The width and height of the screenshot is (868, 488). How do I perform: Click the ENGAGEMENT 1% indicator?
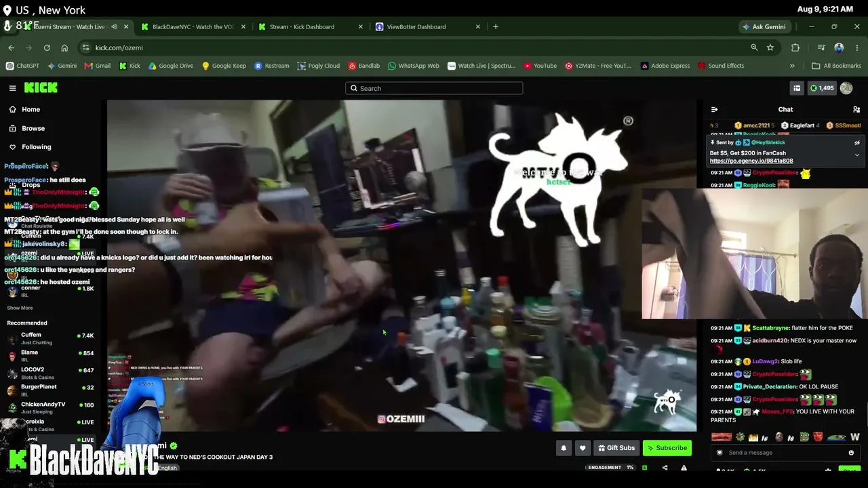[610, 468]
